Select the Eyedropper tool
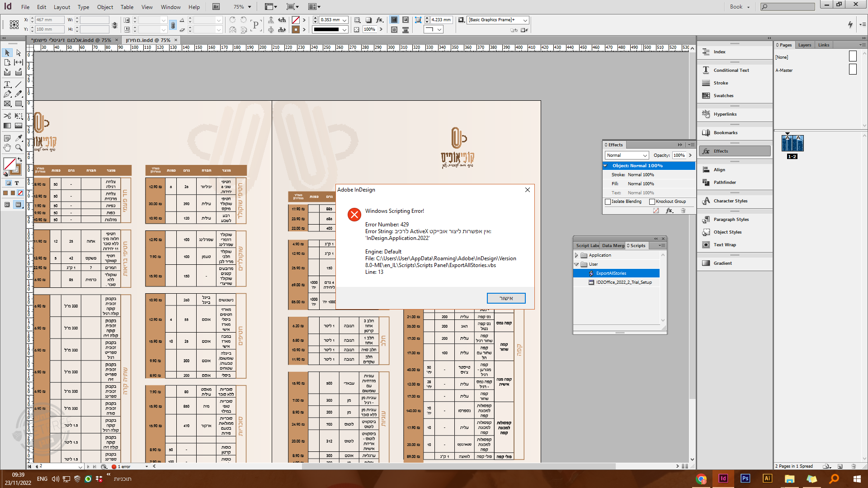 pos(19,138)
